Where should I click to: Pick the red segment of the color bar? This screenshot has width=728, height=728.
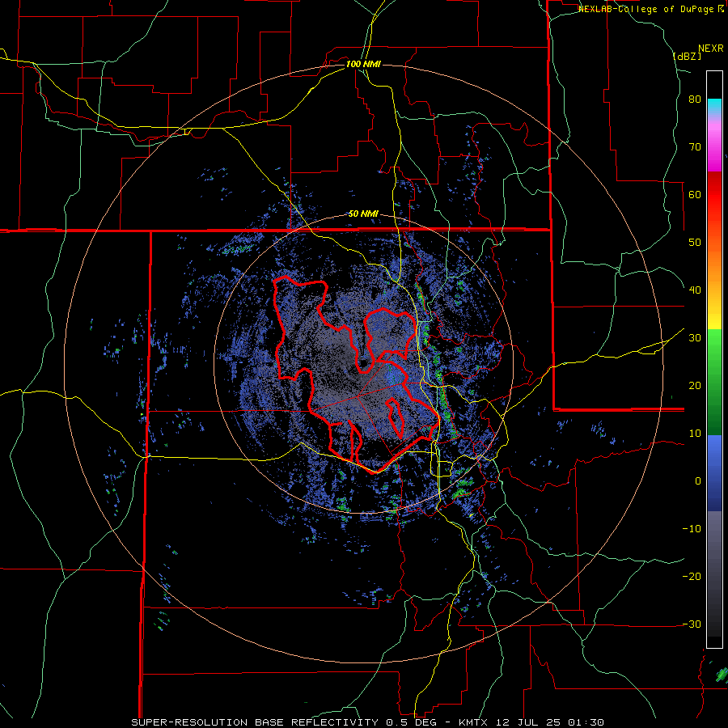tap(714, 196)
